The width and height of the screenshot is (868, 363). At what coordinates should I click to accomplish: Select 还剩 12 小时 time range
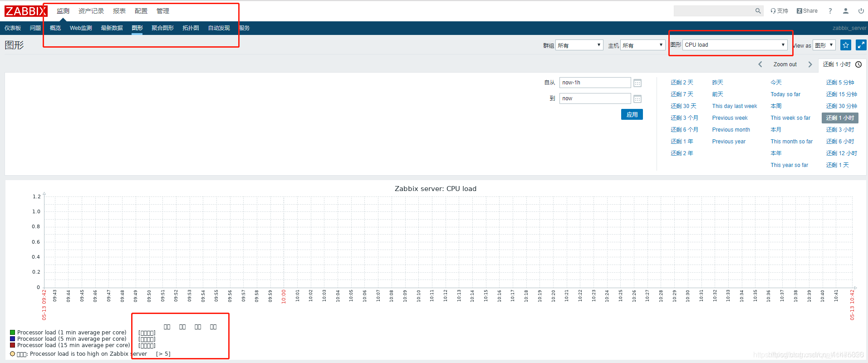tap(842, 153)
